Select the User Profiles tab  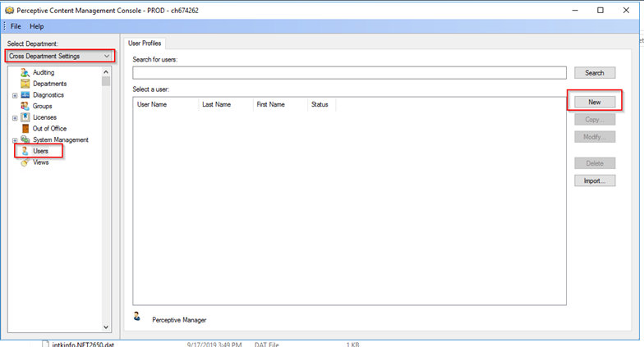pyautogui.click(x=145, y=43)
